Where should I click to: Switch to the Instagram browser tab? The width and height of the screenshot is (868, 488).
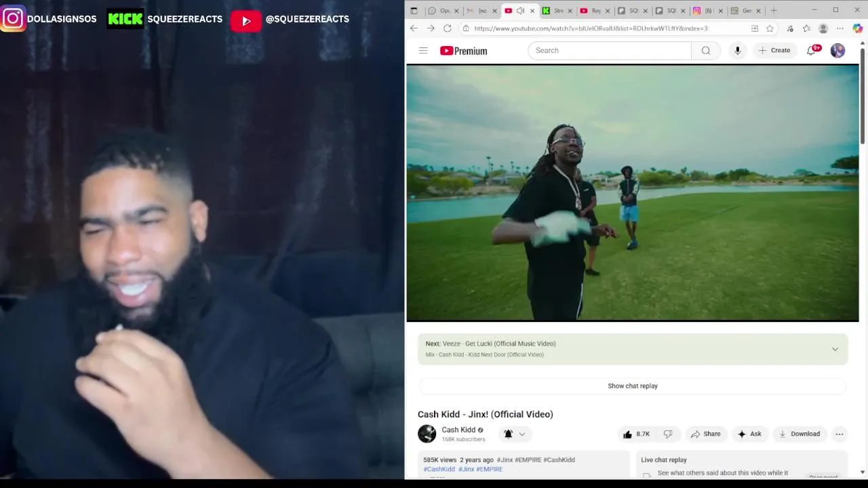click(x=703, y=11)
